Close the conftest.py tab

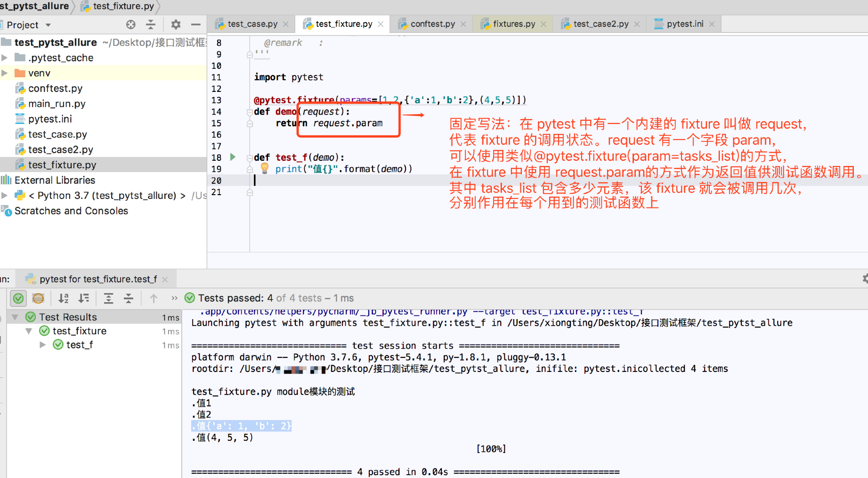pyautogui.click(x=463, y=24)
